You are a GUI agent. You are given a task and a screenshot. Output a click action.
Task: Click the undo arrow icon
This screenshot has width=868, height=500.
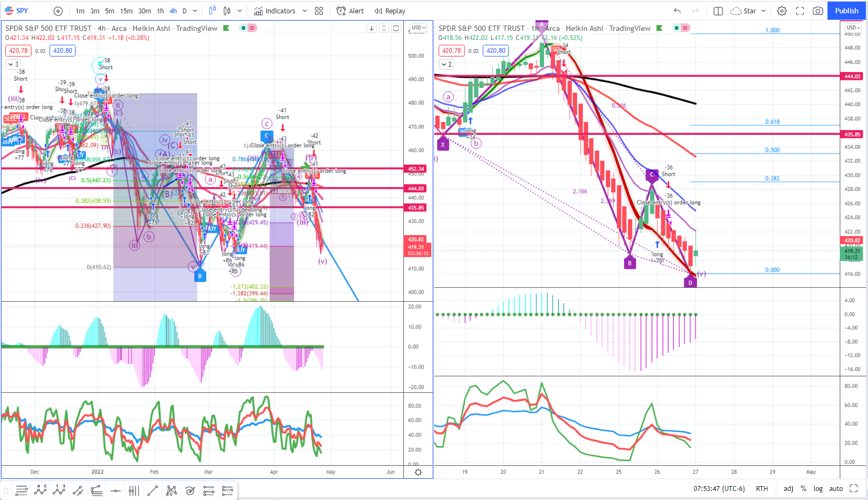tap(677, 11)
